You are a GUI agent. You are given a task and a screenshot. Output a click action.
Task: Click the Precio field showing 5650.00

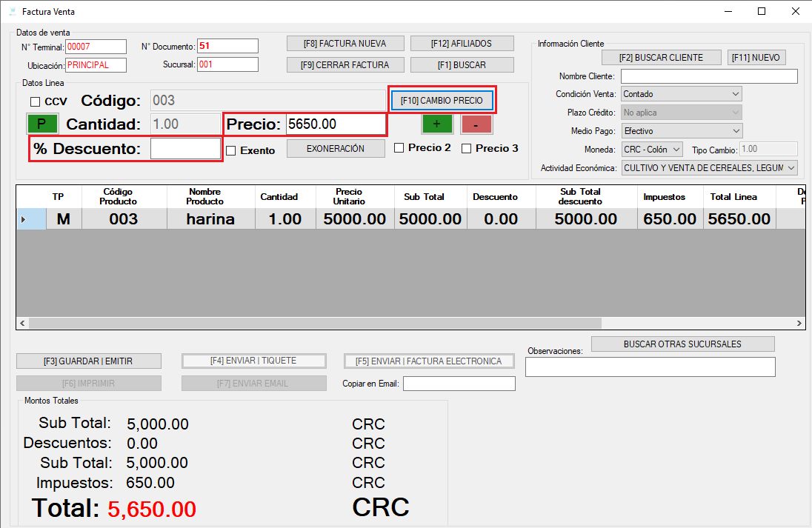(336, 124)
